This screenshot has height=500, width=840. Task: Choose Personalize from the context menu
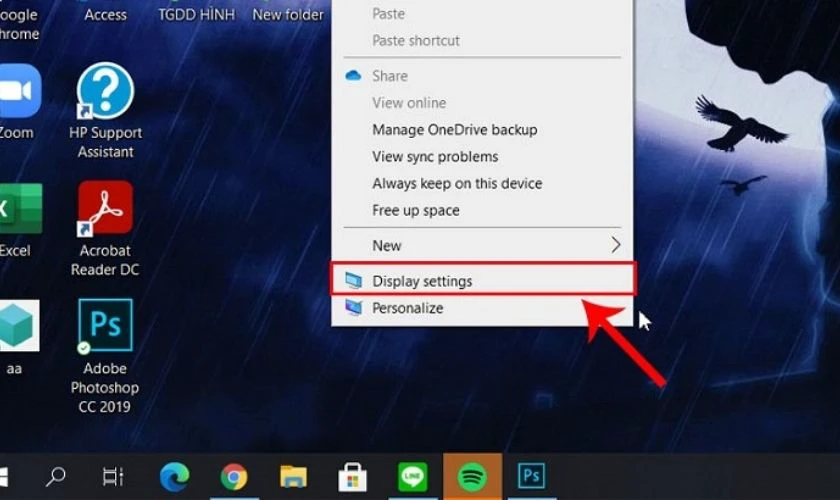coord(483,308)
